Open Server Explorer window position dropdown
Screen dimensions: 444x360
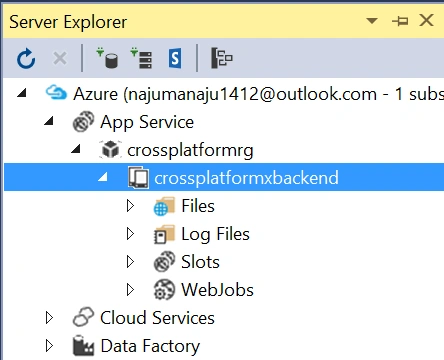(x=372, y=21)
